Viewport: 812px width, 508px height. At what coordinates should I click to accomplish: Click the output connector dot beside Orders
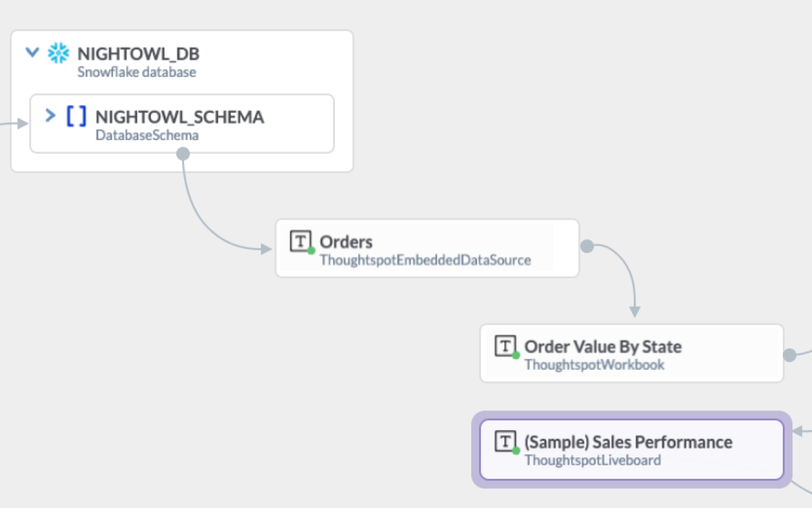(587, 245)
